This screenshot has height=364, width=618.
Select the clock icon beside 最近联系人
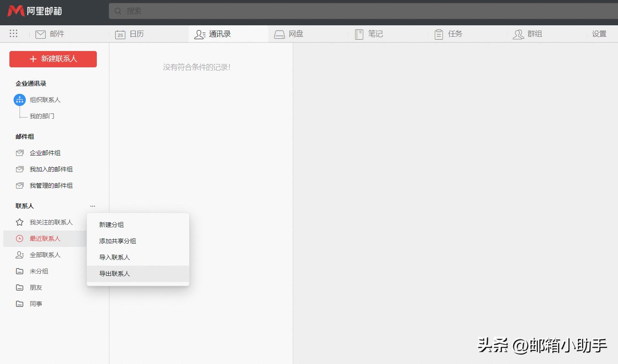tap(19, 238)
